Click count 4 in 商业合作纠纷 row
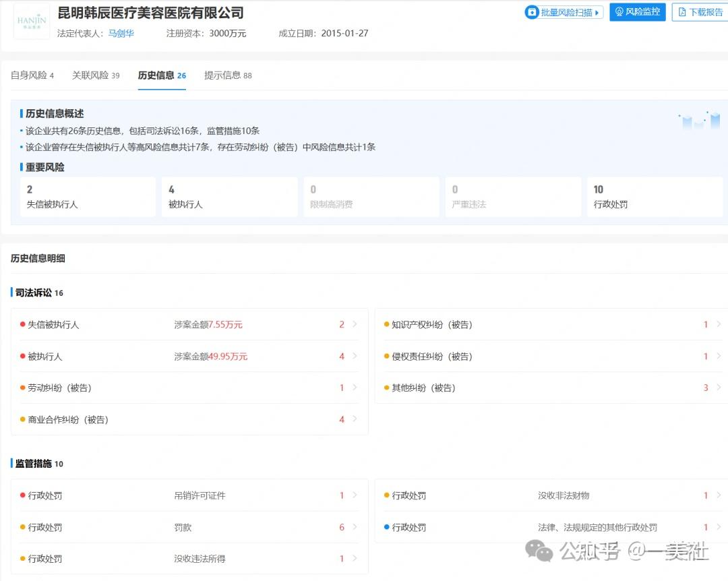Screen dimensions: 728x581 click(x=342, y=419)
